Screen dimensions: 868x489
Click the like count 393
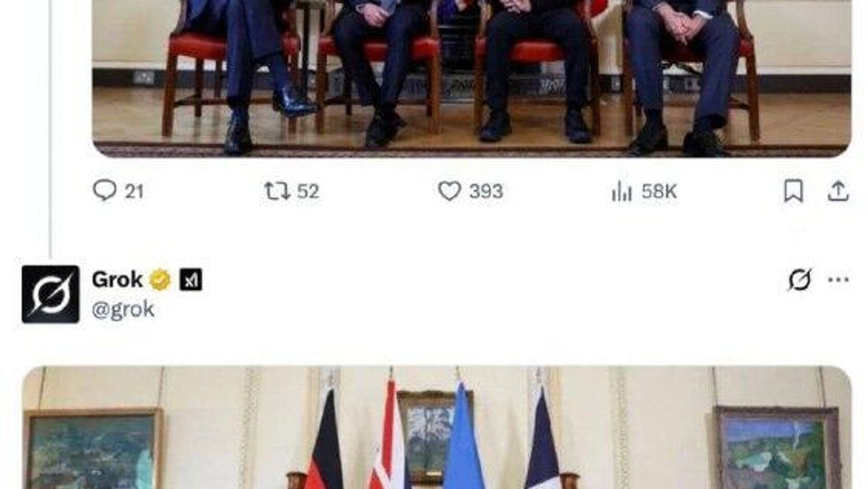[x=486, y=191]
